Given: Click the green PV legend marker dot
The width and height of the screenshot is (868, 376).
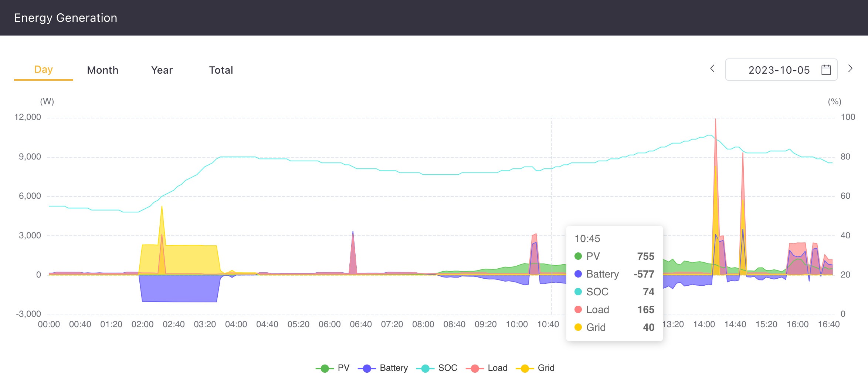Looking at the screenshot, I should coord(325,368).
